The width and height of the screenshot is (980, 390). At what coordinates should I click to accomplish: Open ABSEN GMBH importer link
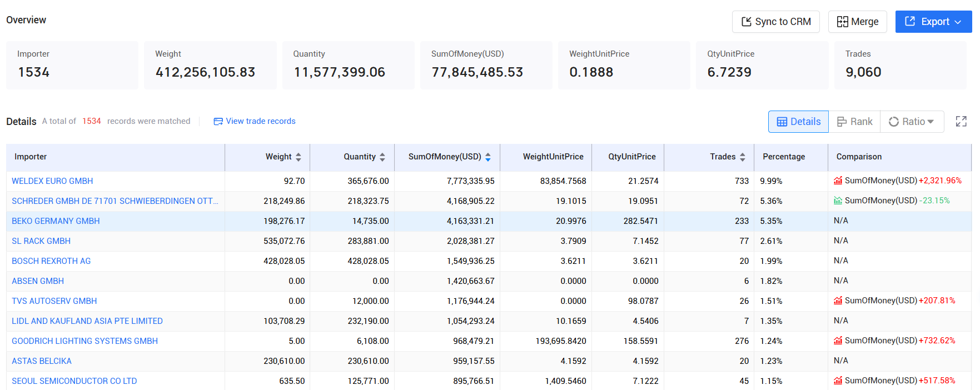pyautogui.click(x=38, y=281)
